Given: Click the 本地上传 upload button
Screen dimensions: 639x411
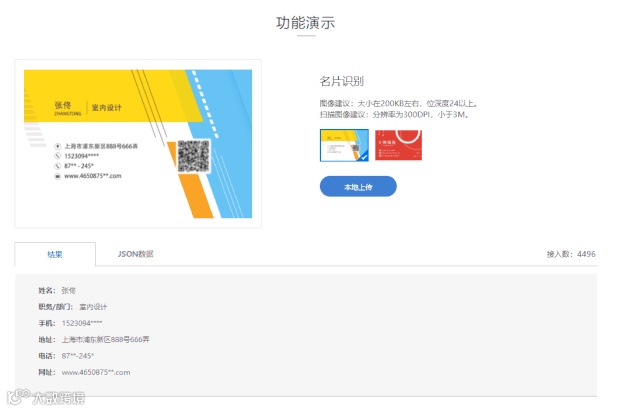Looking at the screenshot, I should 358,187.
